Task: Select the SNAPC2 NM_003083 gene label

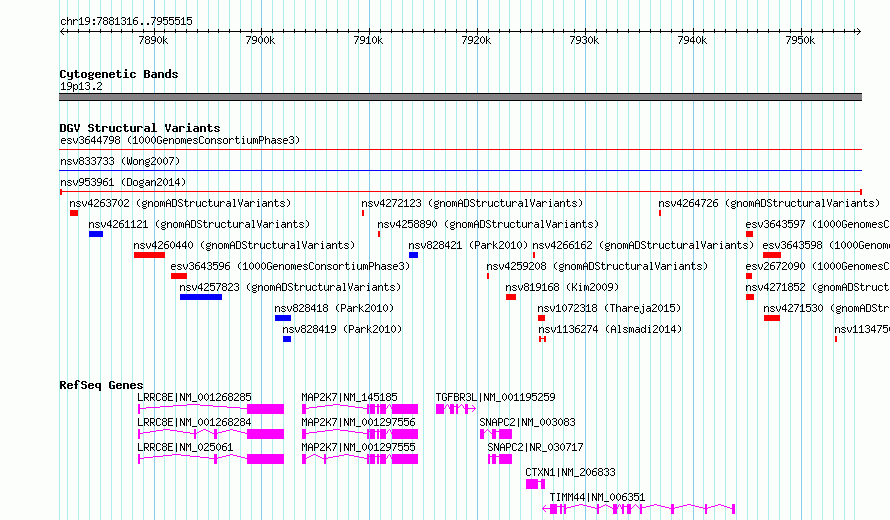Action: click(527, 422)
